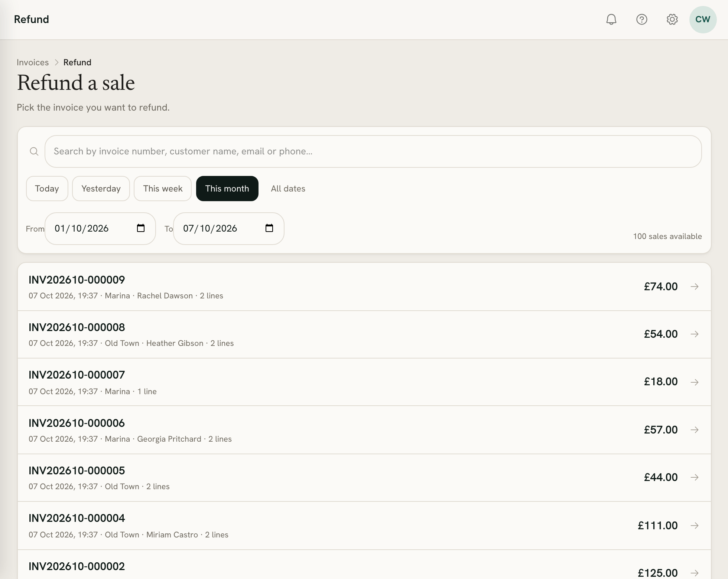Click the arrow for invoice INV202610-000006
Image resolution: width=728 pixels, height=579 pixels.
coord(695,430)
